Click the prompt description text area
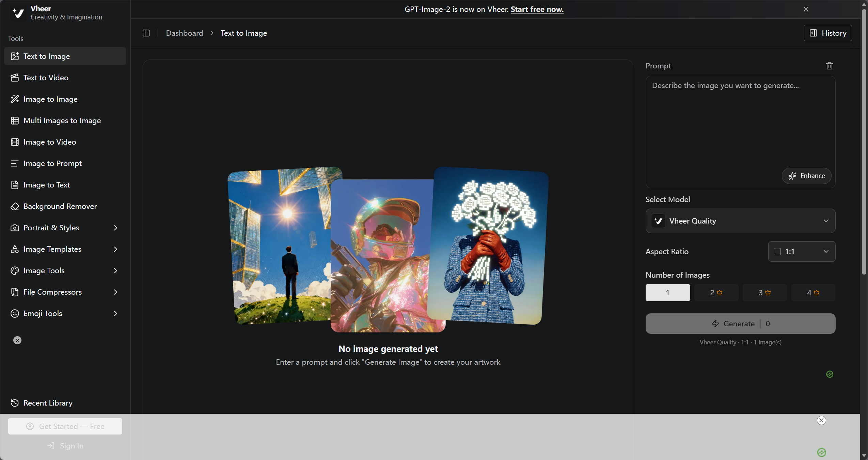 click(740, 132)
